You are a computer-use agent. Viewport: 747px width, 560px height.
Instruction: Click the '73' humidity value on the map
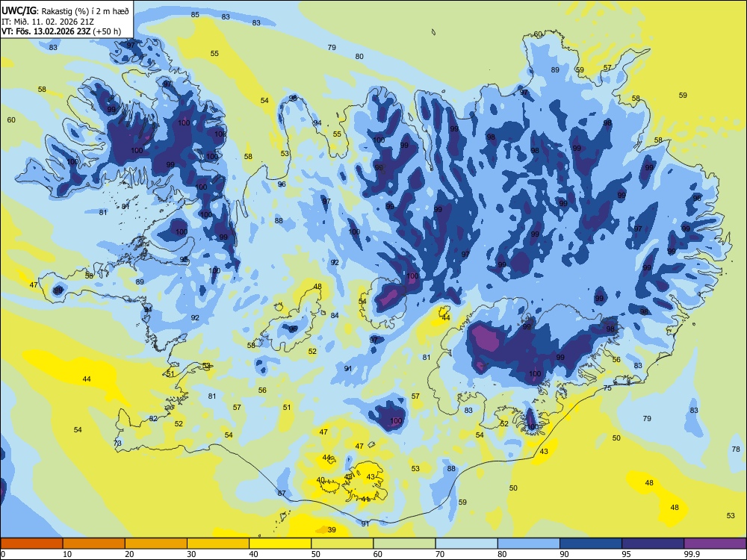point(117,443)
